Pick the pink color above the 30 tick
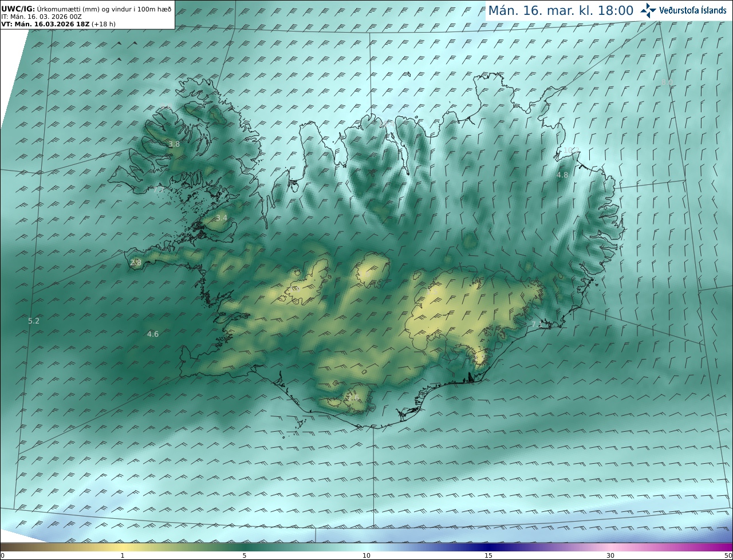The height and width of the screenshot is (560, 733). (610, 547)
